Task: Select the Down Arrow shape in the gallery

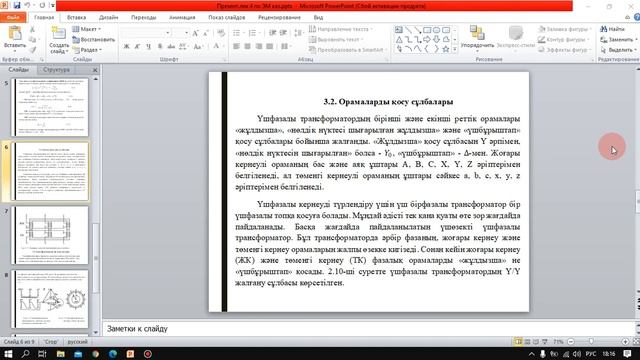Action: (x=436, y=40)
